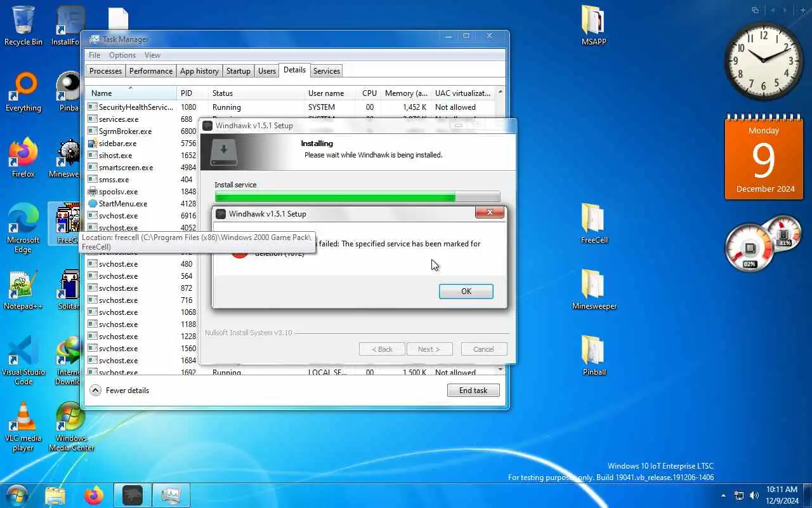This screenshot has width=812, height=508.
Task: Click the analog clock gadget
Action: (x=763, y=61)
